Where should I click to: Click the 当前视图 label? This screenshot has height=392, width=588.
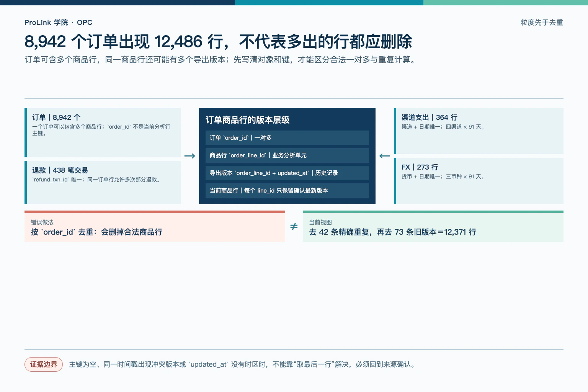click(x=320, y=222)
